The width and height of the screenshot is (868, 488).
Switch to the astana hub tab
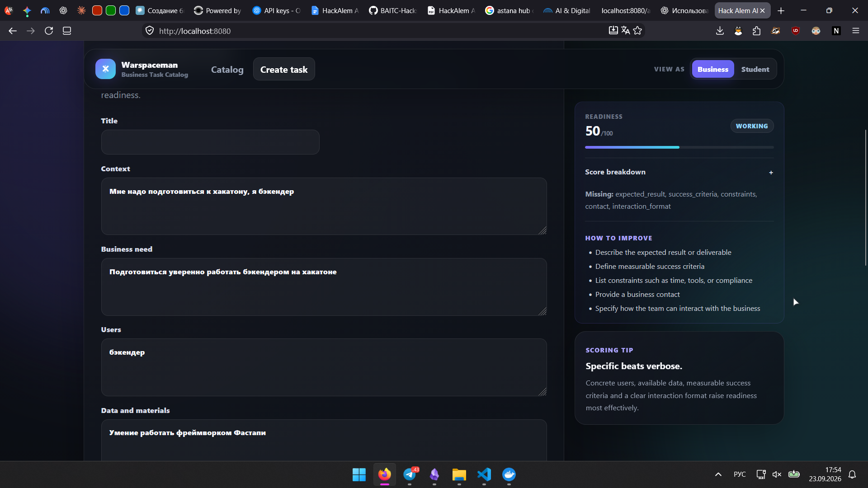pos(509,10)
